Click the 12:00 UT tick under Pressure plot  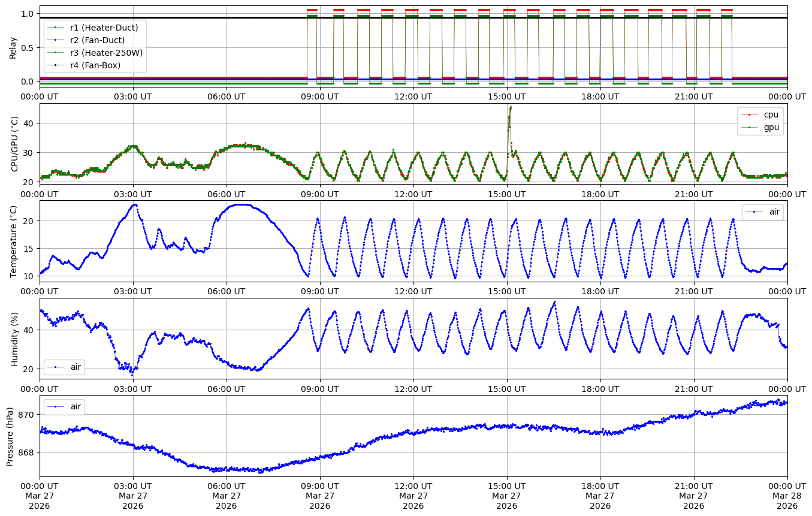click(x=413, y=486)
